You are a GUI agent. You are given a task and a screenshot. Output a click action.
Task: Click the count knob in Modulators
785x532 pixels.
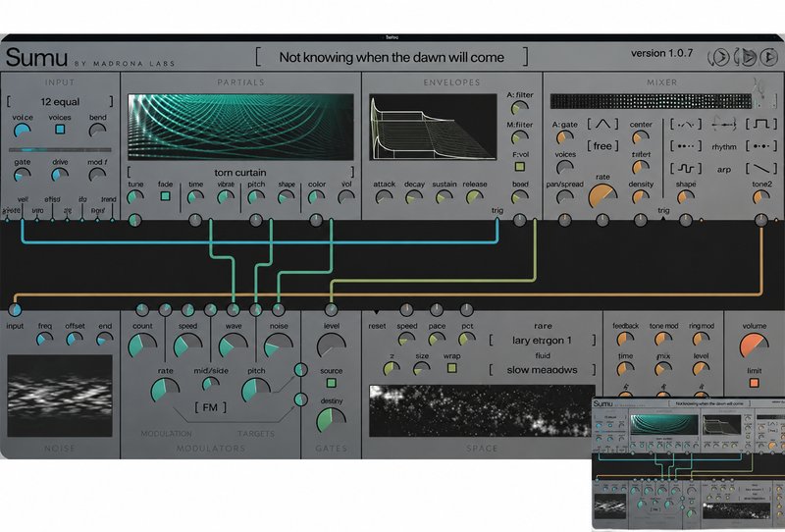[x=142, y=346]
